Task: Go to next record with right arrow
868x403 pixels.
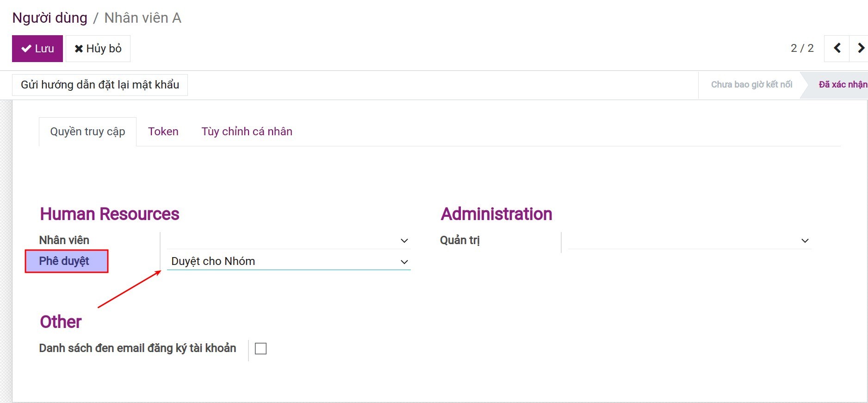Action: pyautogui.click(x=860, y=48)
